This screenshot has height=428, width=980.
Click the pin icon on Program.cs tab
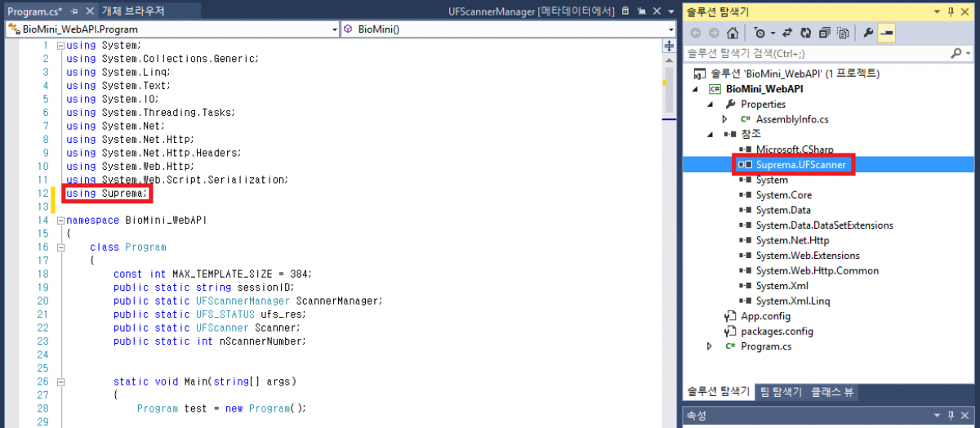point(73,11)
